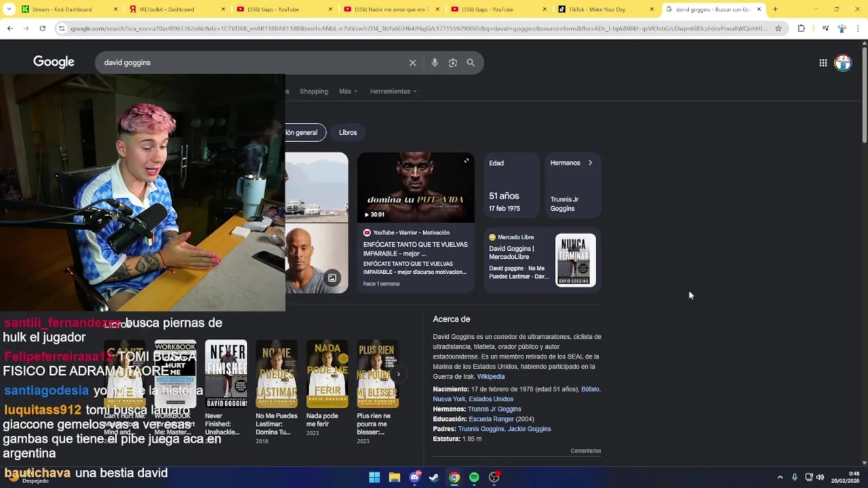
Task: Open ENFÓCATE TANTO QUE TE VUELVAS video title
Action: click(x=415, y=248)
